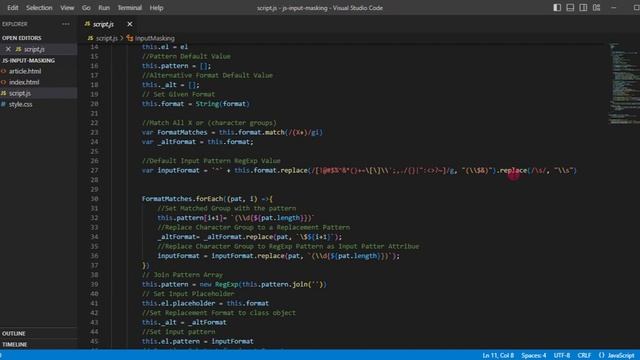Change indentation via Spaces: 4
Viewport: 640px width, 360px height.
533,356
